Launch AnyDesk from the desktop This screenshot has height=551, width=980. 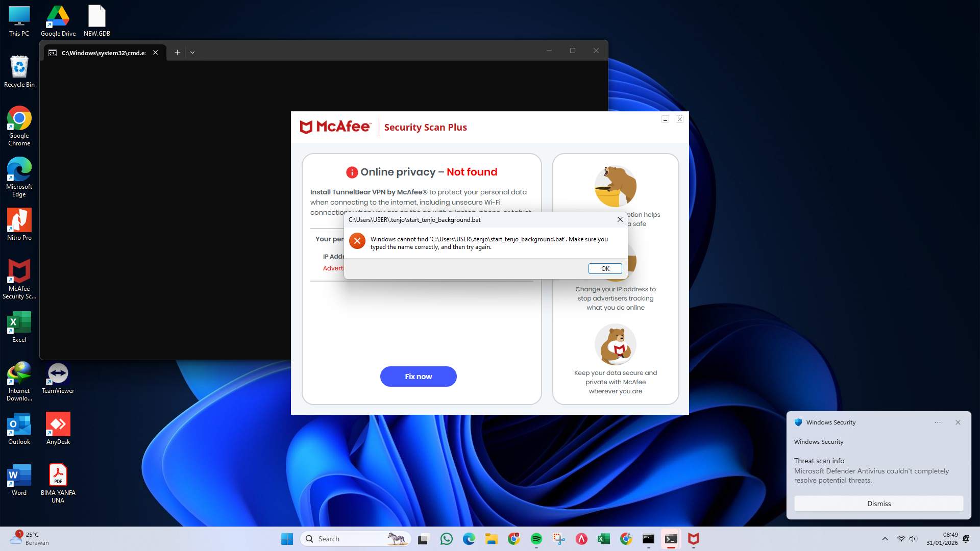coord(58,424)
